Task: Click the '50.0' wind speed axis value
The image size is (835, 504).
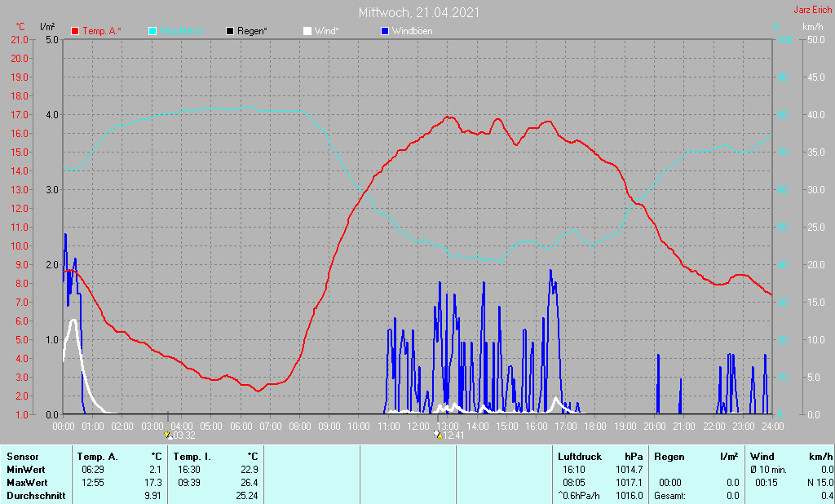Action: tap(816, 39)
